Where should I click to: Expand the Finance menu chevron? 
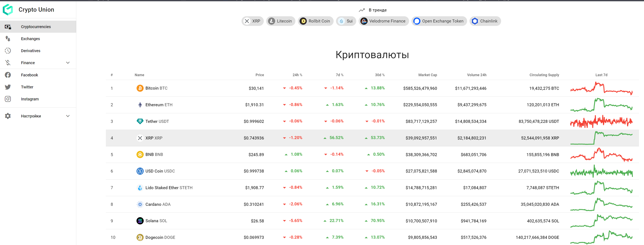click(68, 63)
